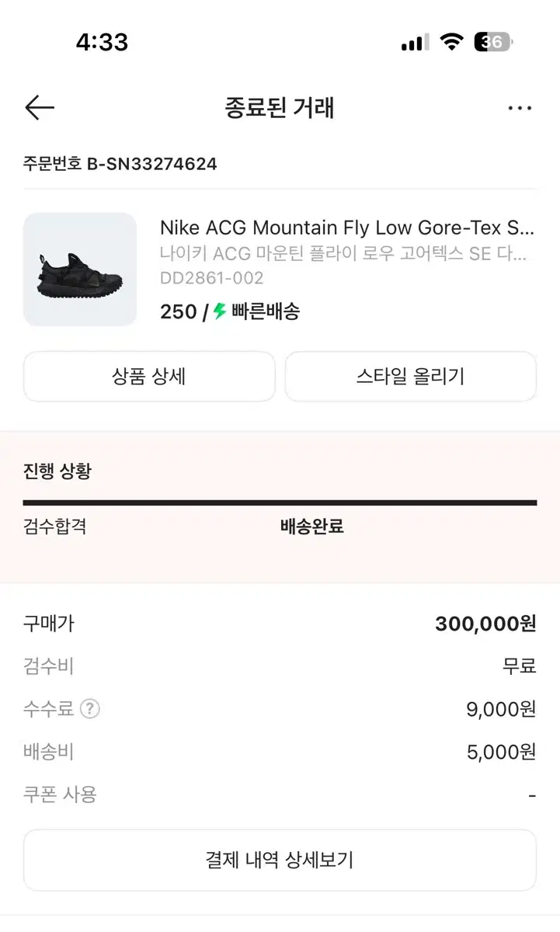Tap the Wi-Fi status icon

pyautogui.click(x=450, y=42)
